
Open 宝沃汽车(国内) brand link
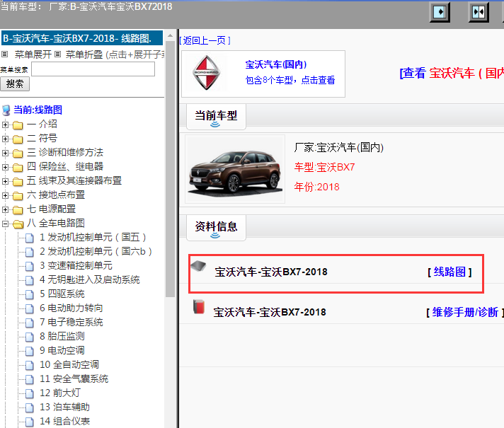click(276, 64)
